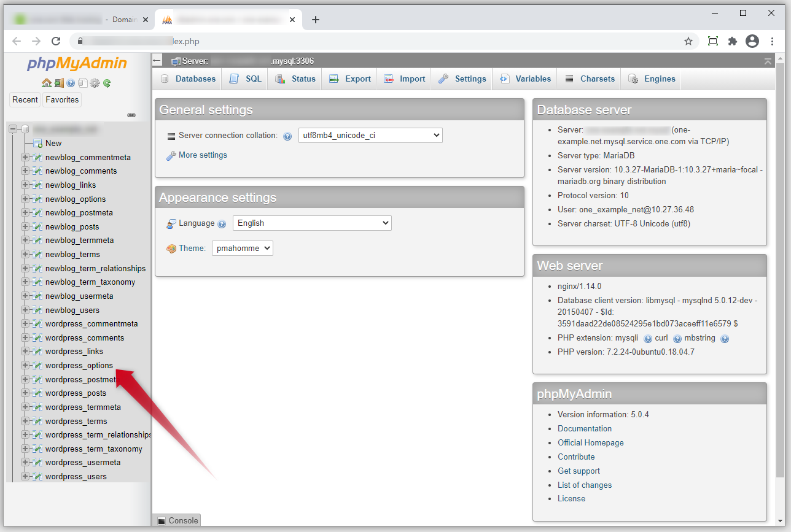791x532 pixels.
Task: Reload the navigation panel with green arrow
Action: pyautogui.click(x=107, y=83)
